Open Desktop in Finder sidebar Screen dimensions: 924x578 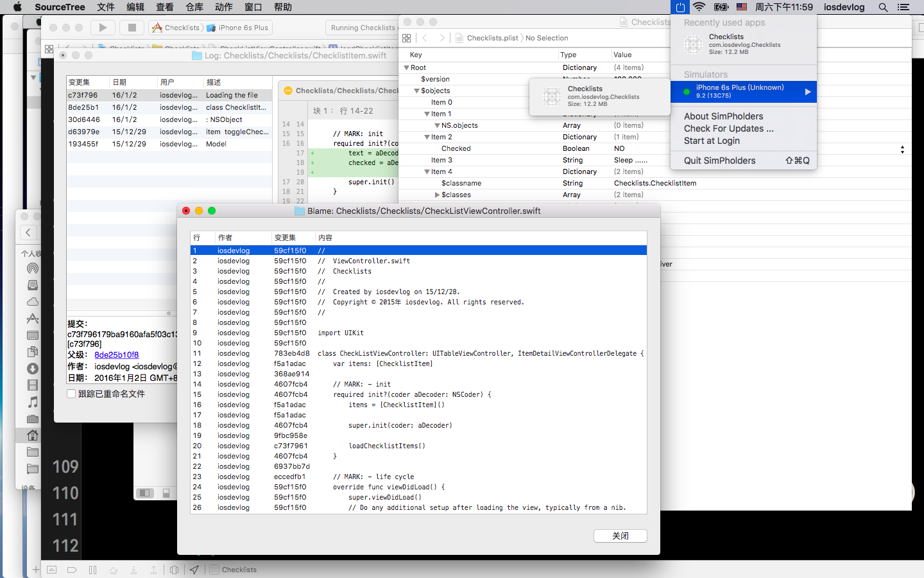(x=33, y=335)
